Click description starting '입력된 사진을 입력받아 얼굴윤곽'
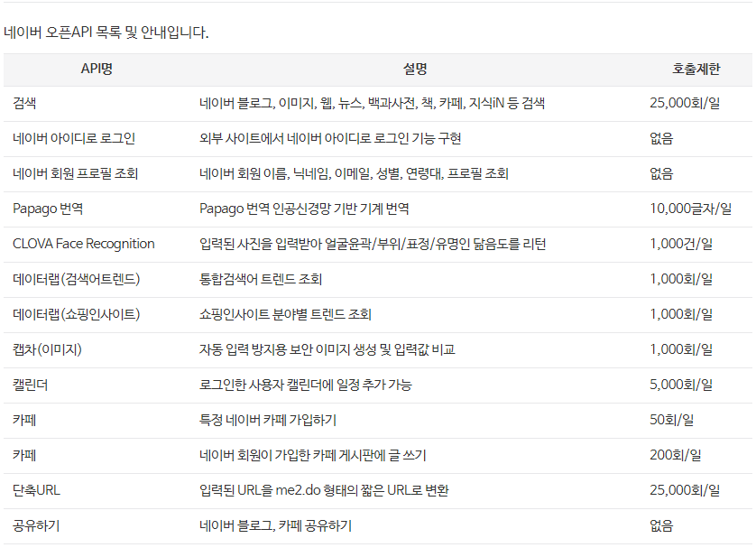This screenshot has width=756, height=557. click(x=373, y=245)
